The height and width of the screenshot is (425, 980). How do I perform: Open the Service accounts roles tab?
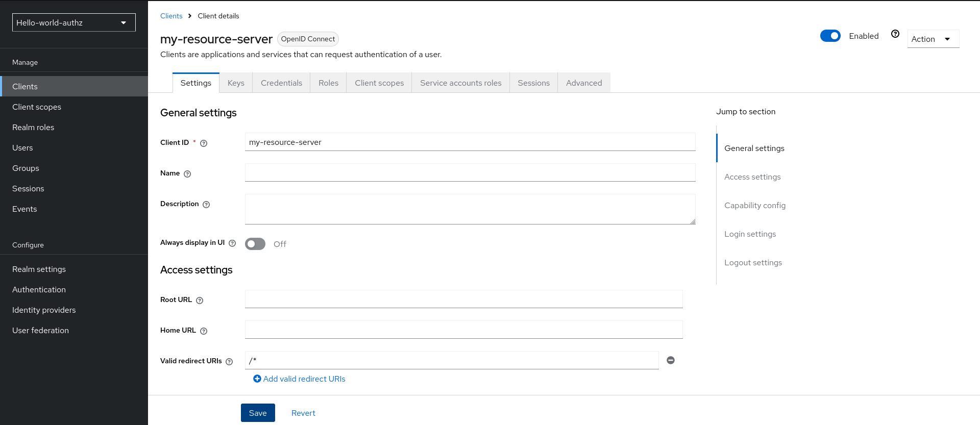click(x=460, y=83)
